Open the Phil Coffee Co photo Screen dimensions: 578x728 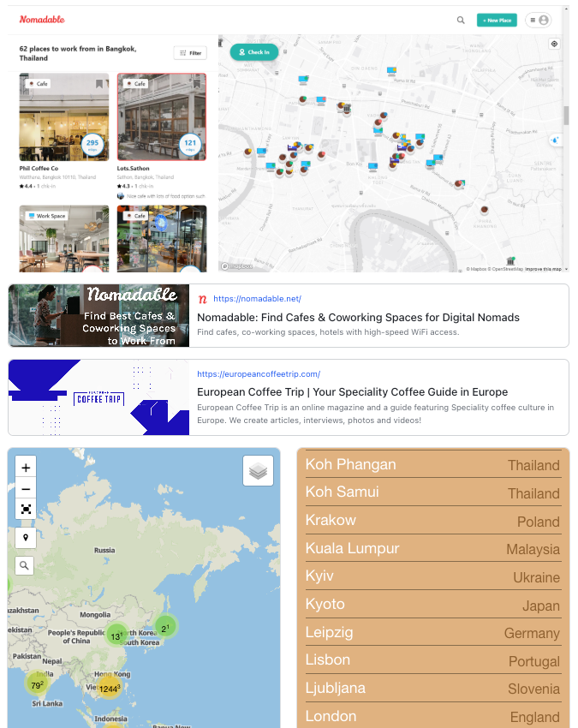[x=64, y=117]
